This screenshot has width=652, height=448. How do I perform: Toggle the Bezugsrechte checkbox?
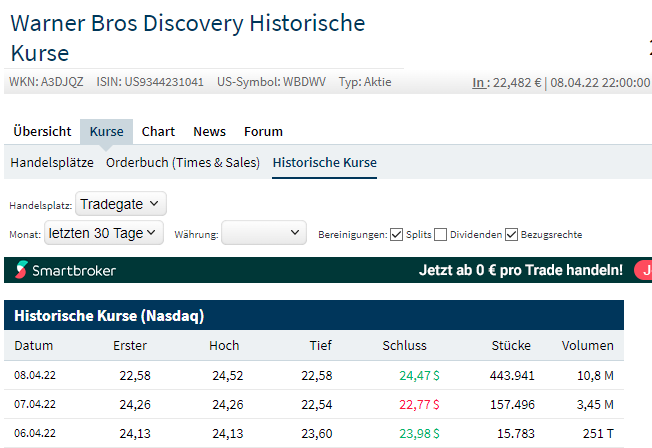click(511, 235)
